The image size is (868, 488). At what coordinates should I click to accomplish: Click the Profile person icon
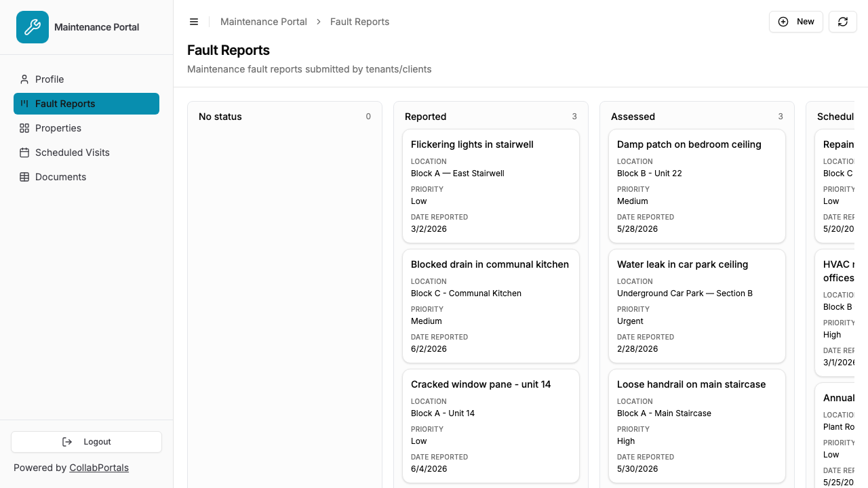click(x=24, y=79)
